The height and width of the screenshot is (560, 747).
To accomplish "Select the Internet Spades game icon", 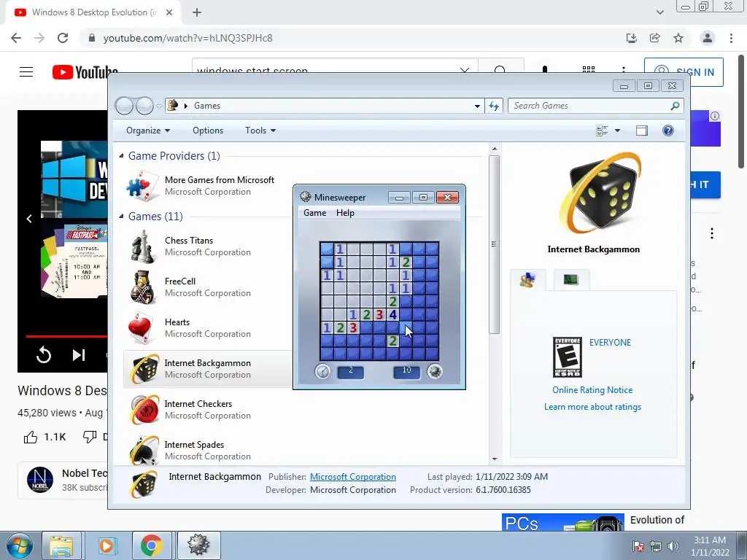I will [144, 450].
